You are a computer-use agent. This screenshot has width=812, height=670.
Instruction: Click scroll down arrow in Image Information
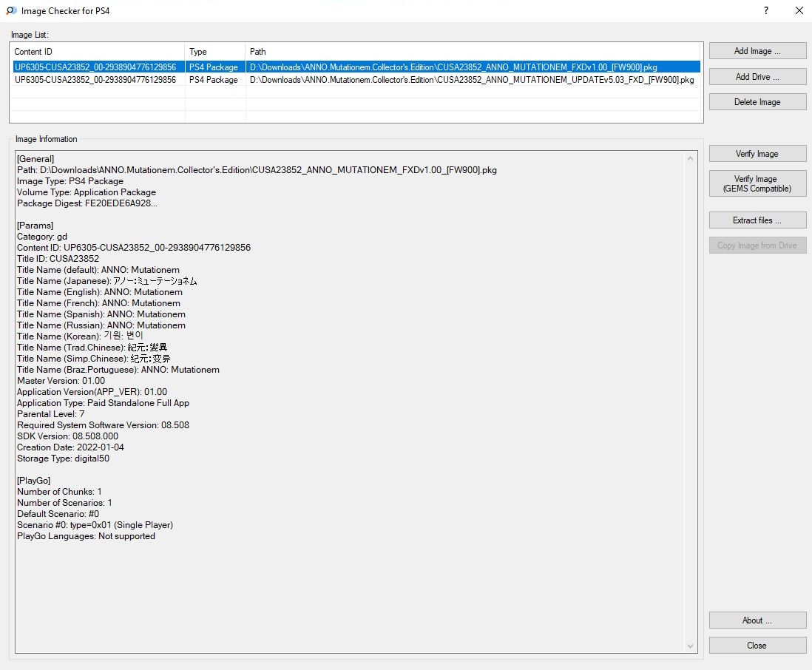(x=690, y=646)
